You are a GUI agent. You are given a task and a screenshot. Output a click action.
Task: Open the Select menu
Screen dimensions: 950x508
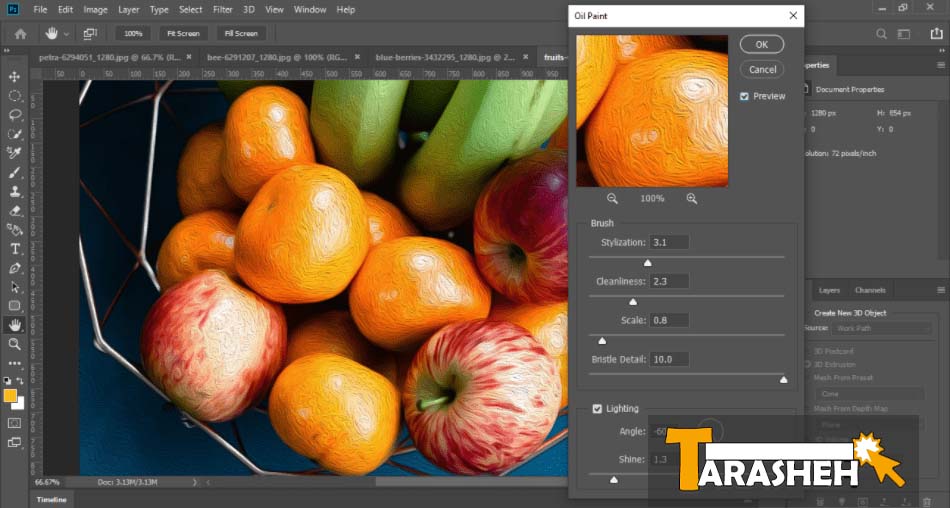191,10
